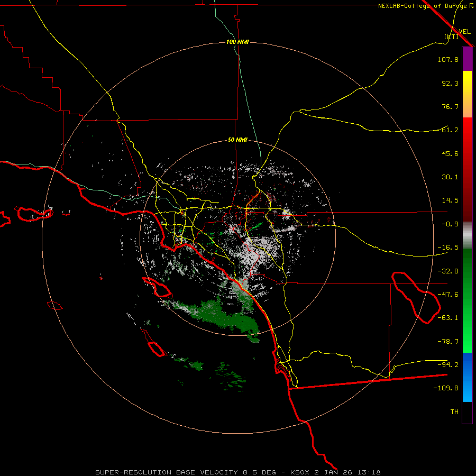Click the -78.7 velocity scale value

pyautogui.click(x=448, y=342)
